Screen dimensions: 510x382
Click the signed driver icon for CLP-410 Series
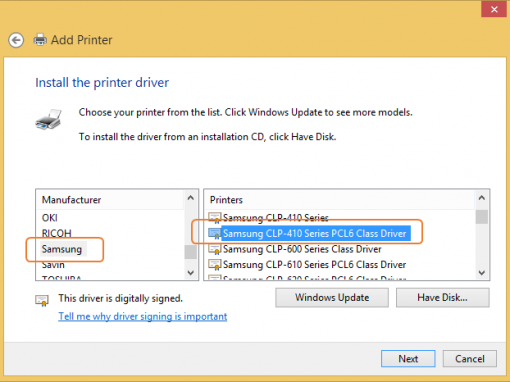click(214, 218)
